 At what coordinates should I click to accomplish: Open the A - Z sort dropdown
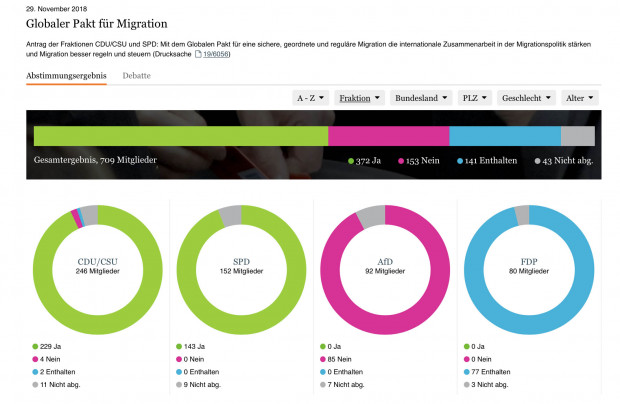tap(310, 98)
